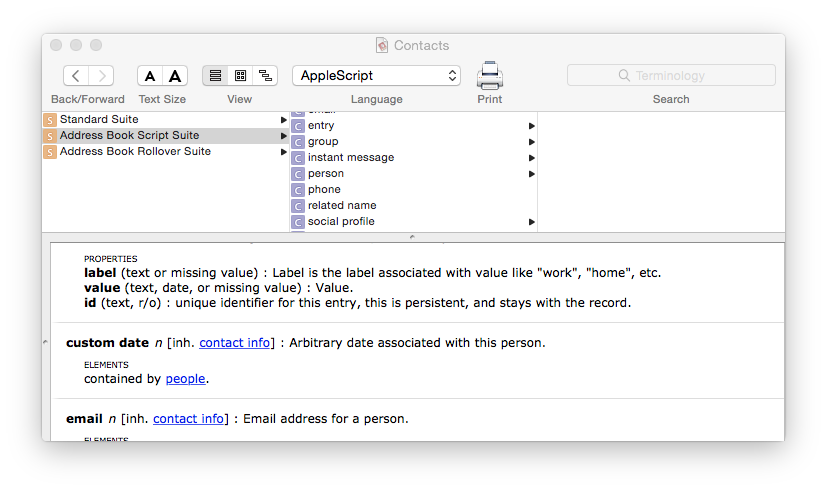Image resolution: width=827 pixels, height=491 pixels.
Task: Open the AppleScript language dropdown
Action: click(x=376, y=76)
